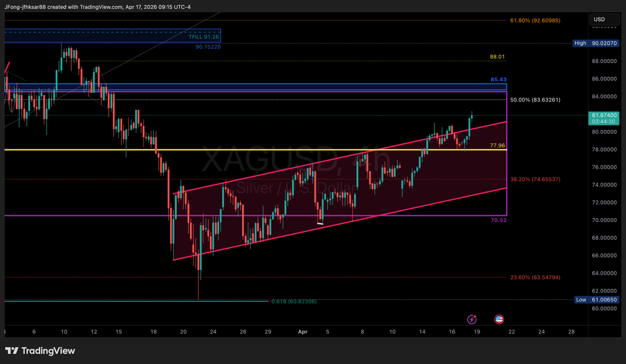Click the 38.20% (74.65537) Fibonacci label
Screen dimensions: 626x364
click(535, 179)
